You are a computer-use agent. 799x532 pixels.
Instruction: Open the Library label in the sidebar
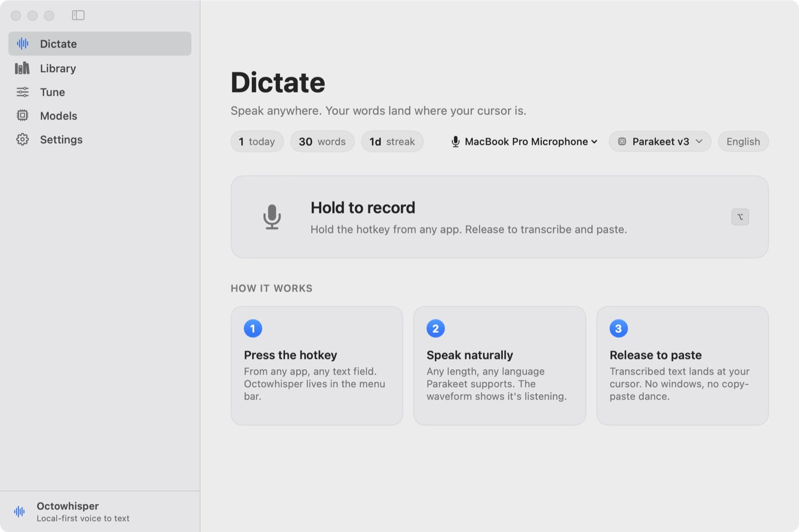click(x=58, y=68)
